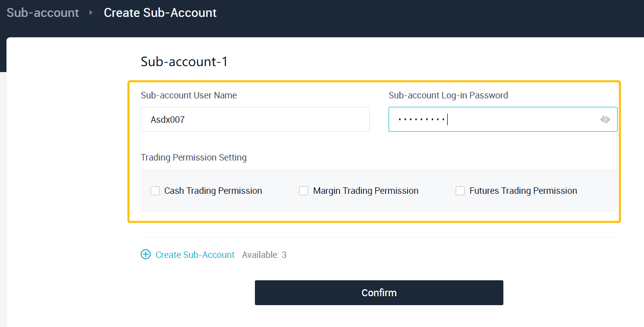Click the Margin Trading Permission label text

[x=366, y=191]
